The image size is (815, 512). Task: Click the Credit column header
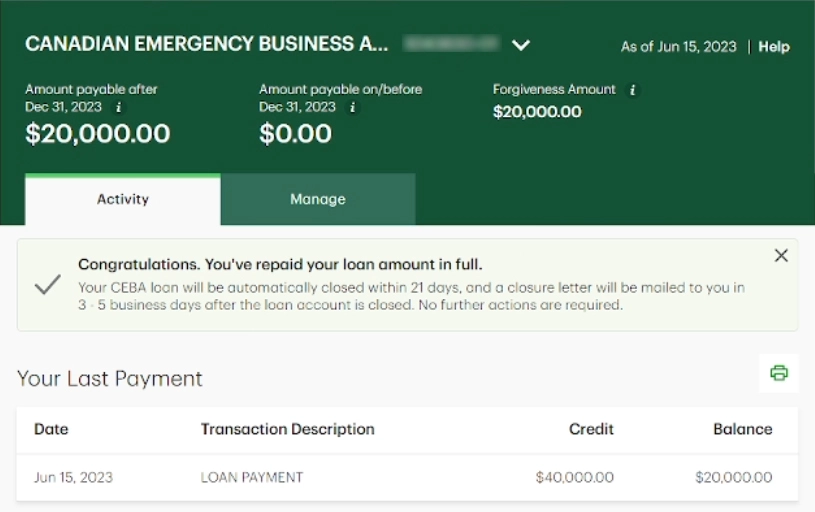click(x=591, y=429)
